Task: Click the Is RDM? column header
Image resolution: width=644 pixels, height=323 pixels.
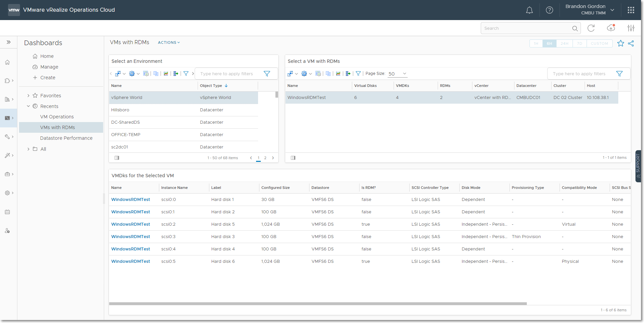Action: coord(368,188)
